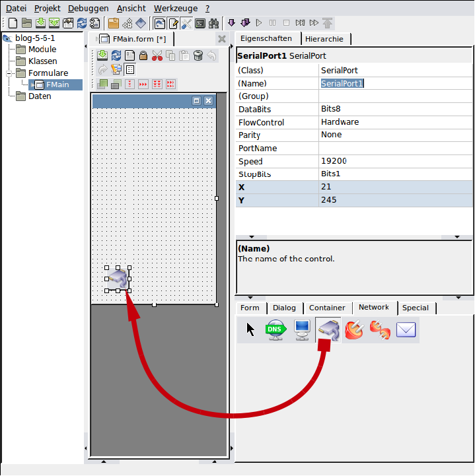475x476 pixels.
Task: Collapse the blog-5-5-1 project root node
Action: 7,38
